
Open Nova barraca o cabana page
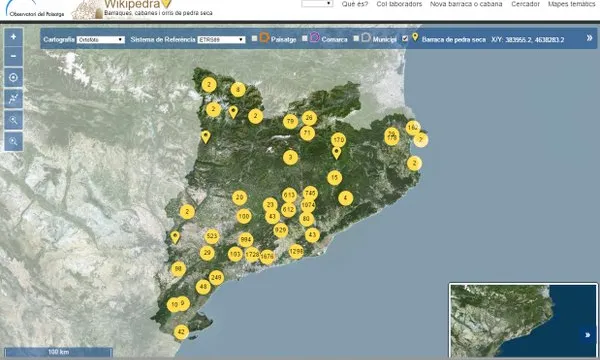pos(466,4)
